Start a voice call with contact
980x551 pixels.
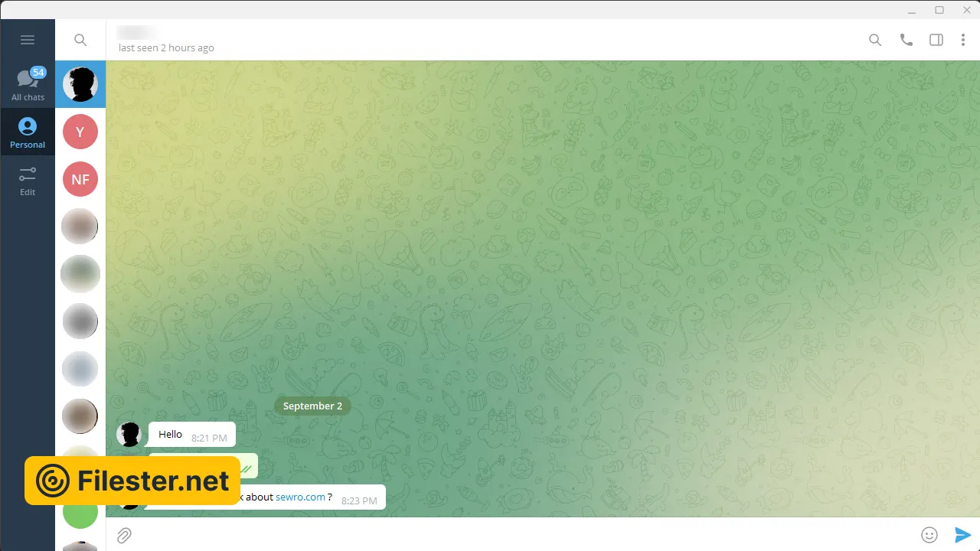point(906,40)
